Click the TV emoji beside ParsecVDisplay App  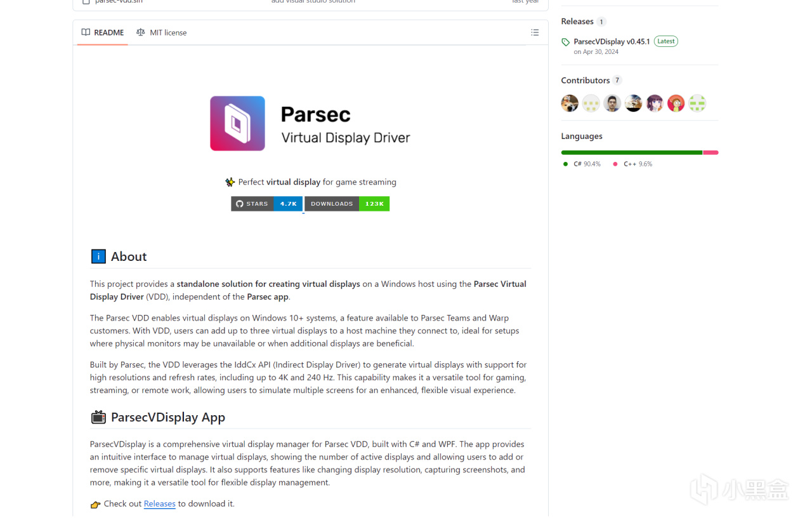coord(98,417)
